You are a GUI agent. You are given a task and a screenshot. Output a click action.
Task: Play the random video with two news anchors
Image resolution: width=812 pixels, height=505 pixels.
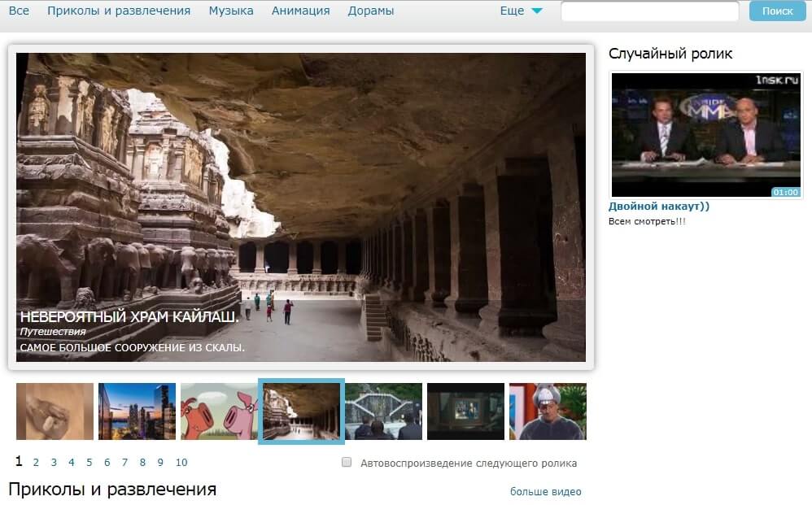(705, 134)
